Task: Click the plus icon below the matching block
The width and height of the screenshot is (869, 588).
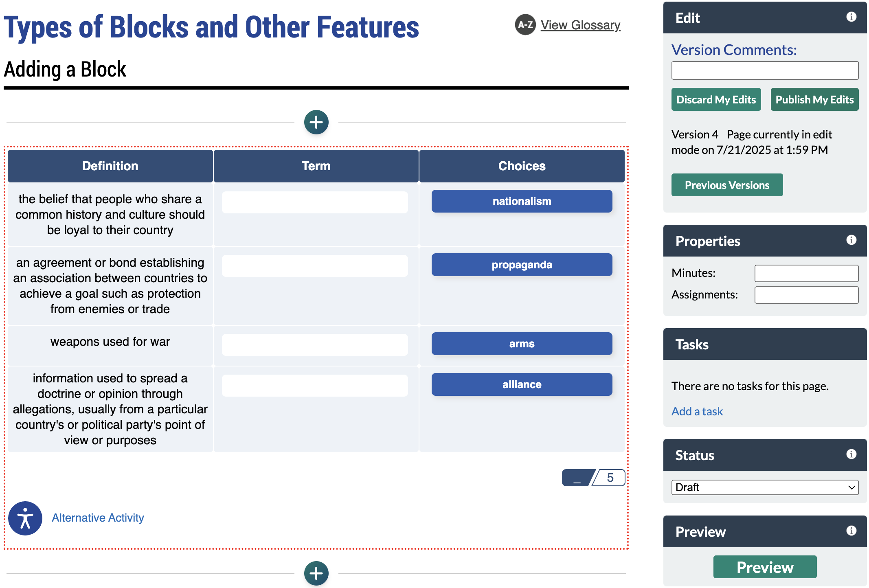Action: 316,573
